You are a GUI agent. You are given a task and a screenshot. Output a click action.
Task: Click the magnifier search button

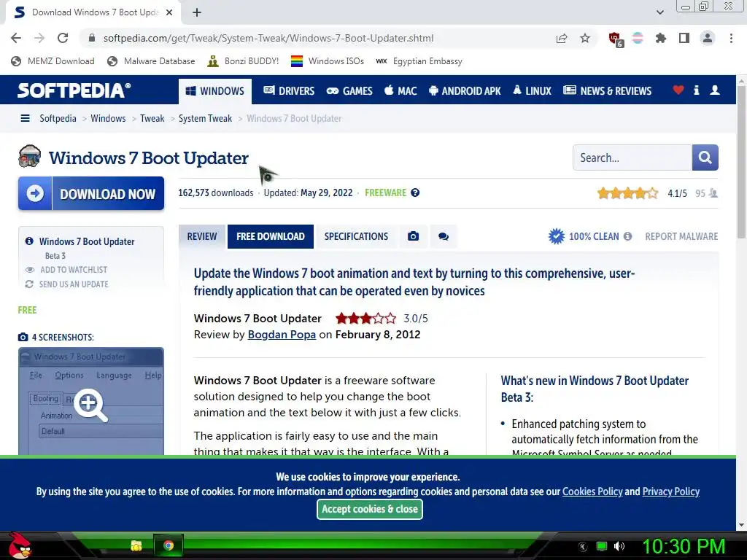(x=705, y=157)
